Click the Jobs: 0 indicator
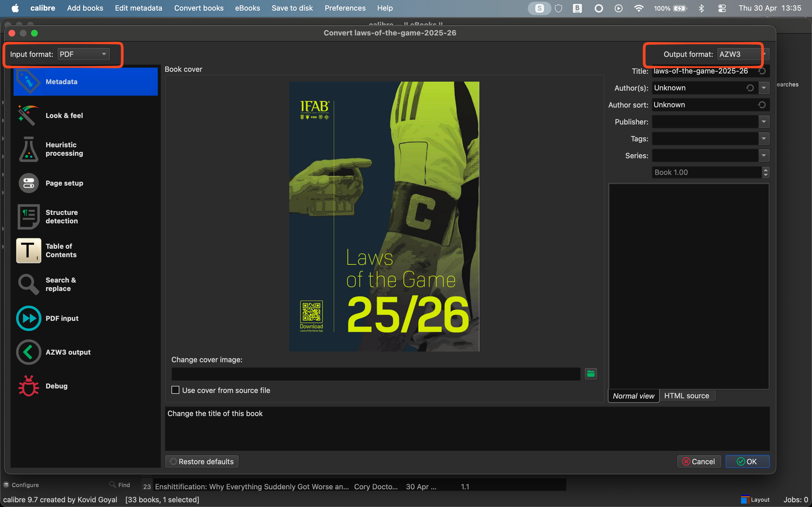The height and width of the screenshot is (507, 812). point(795,500)
